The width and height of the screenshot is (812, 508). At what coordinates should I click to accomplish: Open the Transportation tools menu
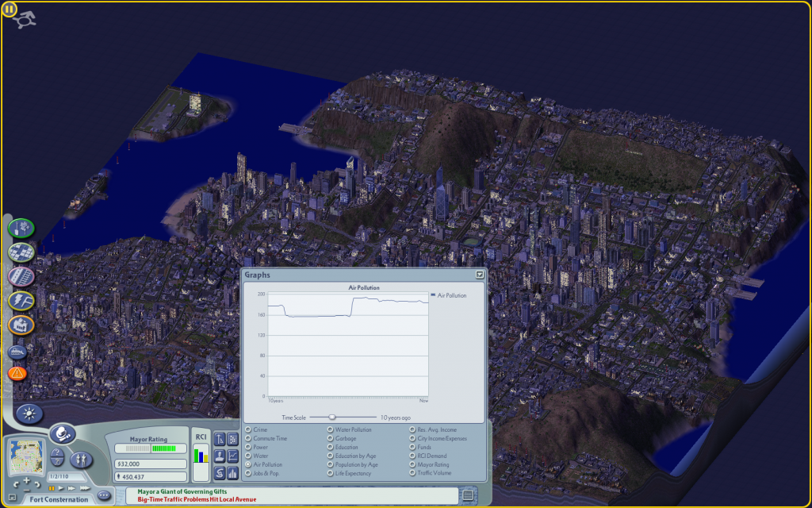click(x=21, y=277)
